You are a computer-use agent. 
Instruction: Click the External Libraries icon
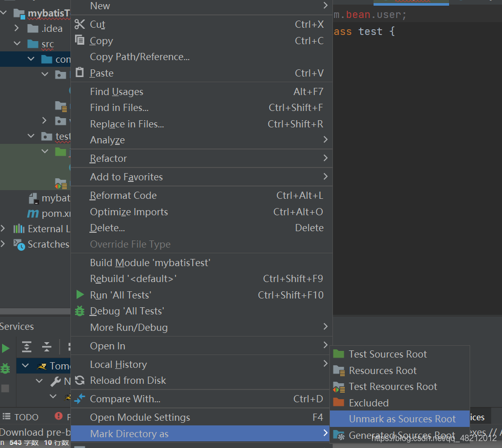[x=19, y=229]
